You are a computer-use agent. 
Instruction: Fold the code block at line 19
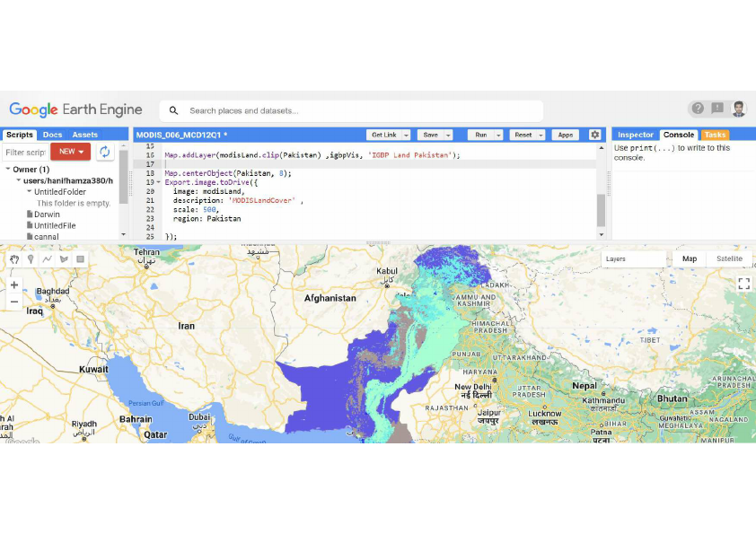pos(159,183)
